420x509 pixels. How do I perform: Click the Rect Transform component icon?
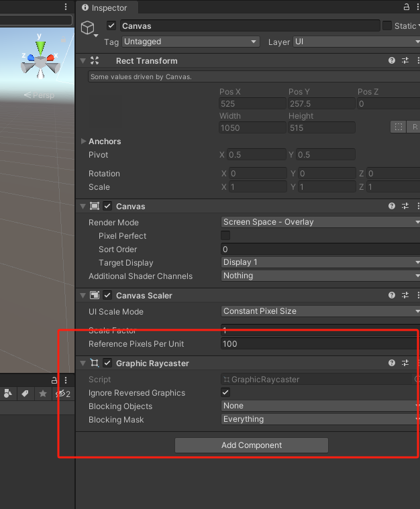95,60
